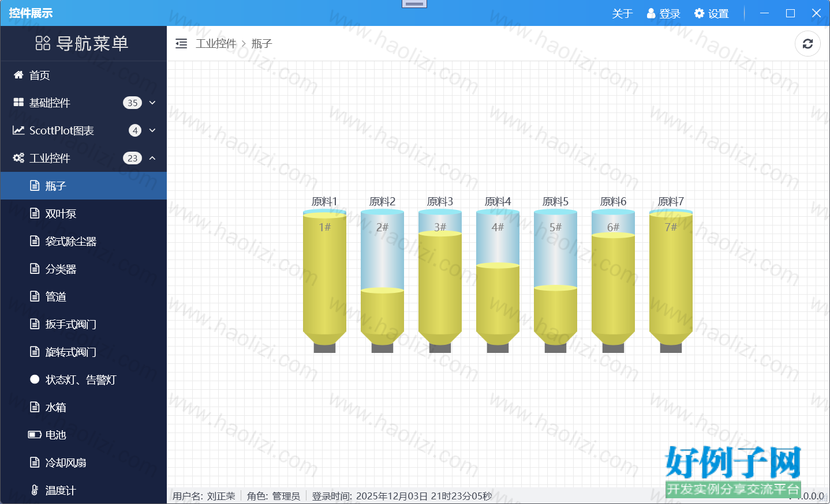Select 管道 in sidebar
The image size is (830, 504).
pos(84,296)
